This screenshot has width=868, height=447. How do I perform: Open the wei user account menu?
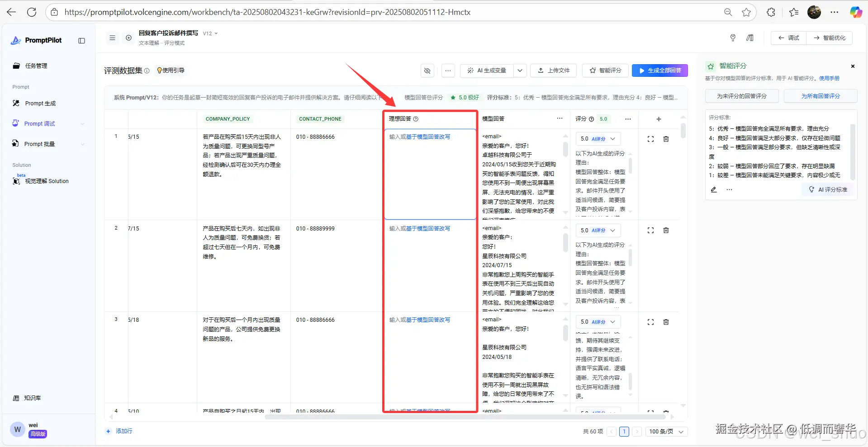(30, 429)
